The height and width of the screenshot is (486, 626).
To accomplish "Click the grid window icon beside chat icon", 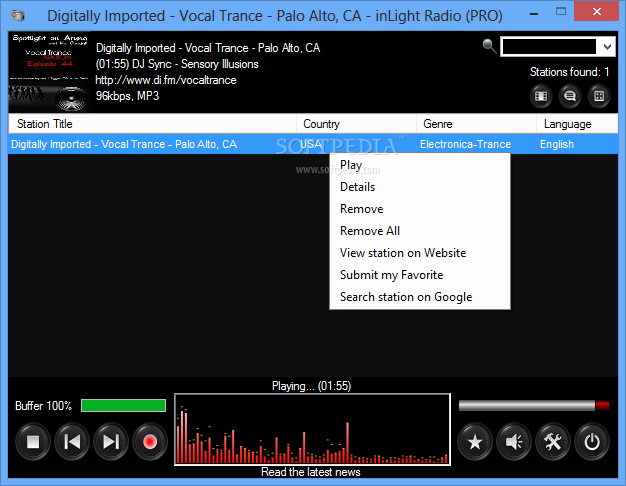I will tap(599, 96).
